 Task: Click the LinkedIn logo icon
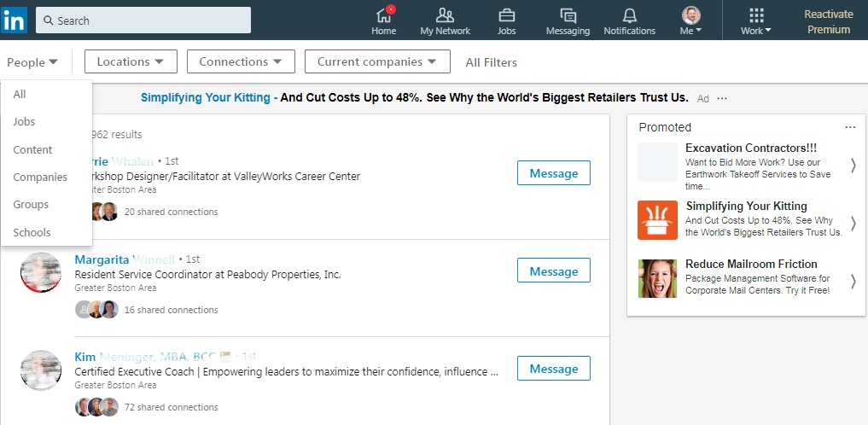13,20
